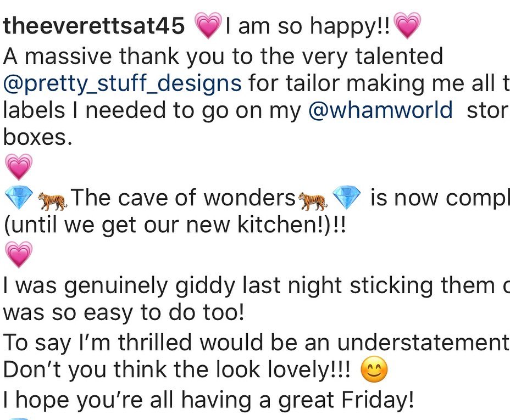Click tiger emoji before 'The cave'

pos(53,200)
